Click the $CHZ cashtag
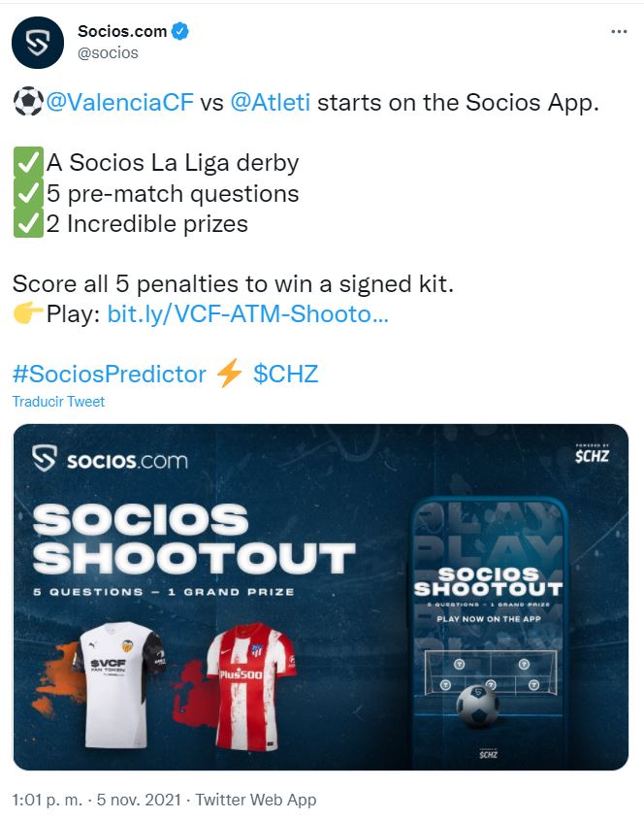The height and width of the screenshot is (818, 644). pyautogui.click(x=286, y=374)
